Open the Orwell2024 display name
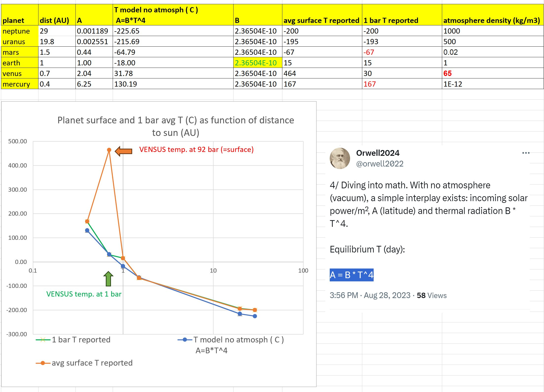544x392 pixels. click(x=378, y=153)
